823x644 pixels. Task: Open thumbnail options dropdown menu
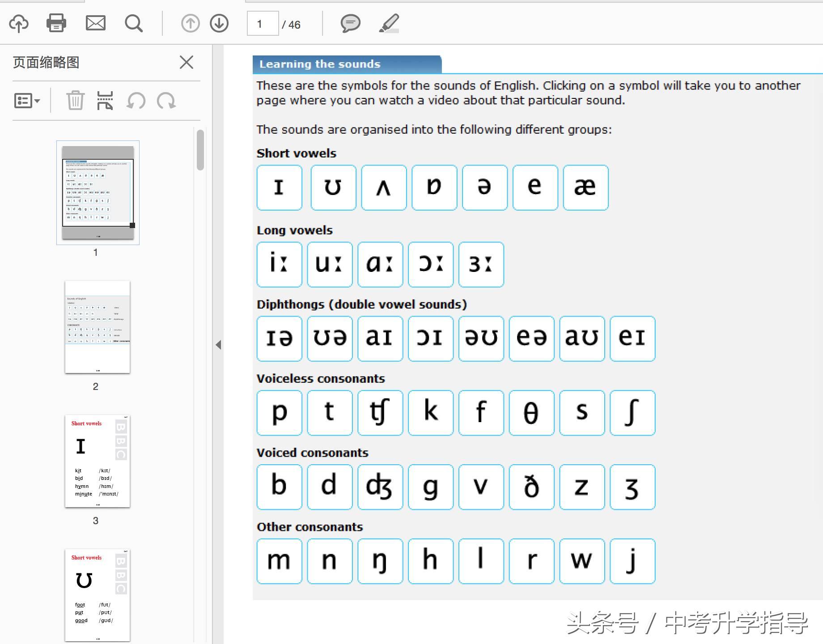coord(27,101)
